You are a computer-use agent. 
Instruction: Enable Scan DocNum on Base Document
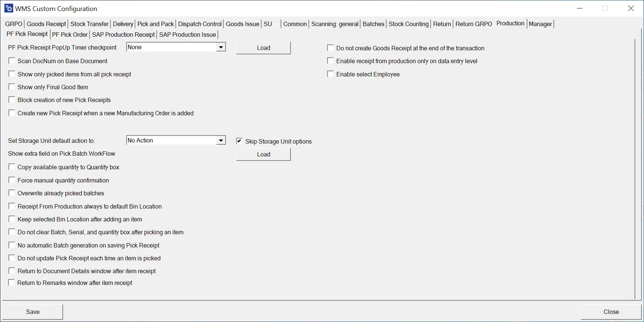(12, 61)
